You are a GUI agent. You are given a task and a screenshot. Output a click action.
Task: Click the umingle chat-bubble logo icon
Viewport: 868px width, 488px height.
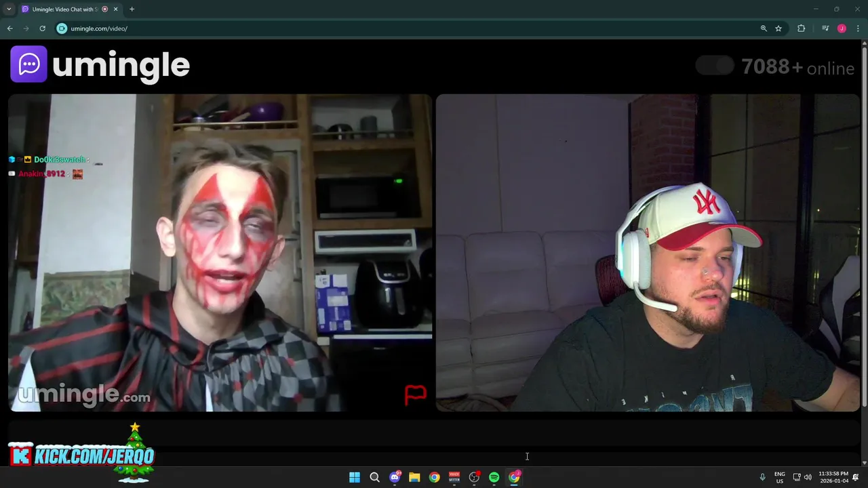click(28, 64)
